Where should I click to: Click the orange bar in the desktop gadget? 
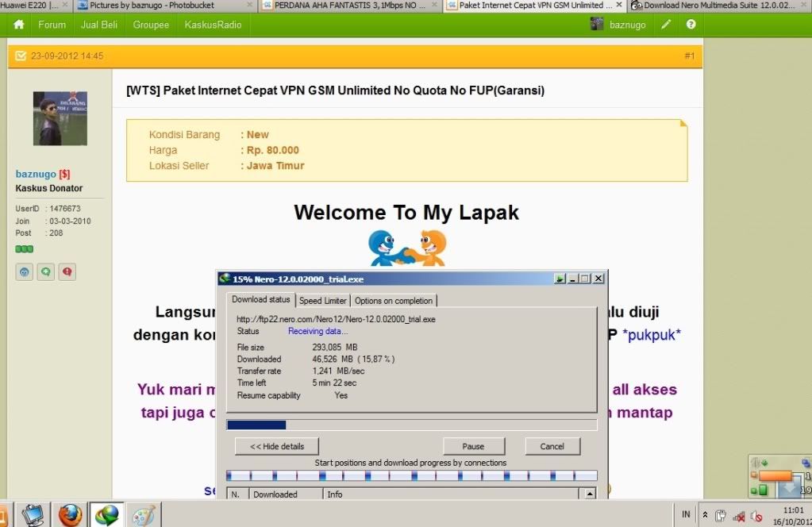point(775,475)
